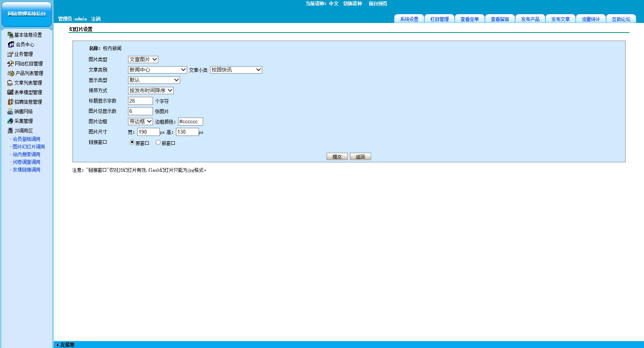Viewport: 644px width, 348px height.
Task: Expand the 文章小类 dropdown
Action: (x=236, y=70)
